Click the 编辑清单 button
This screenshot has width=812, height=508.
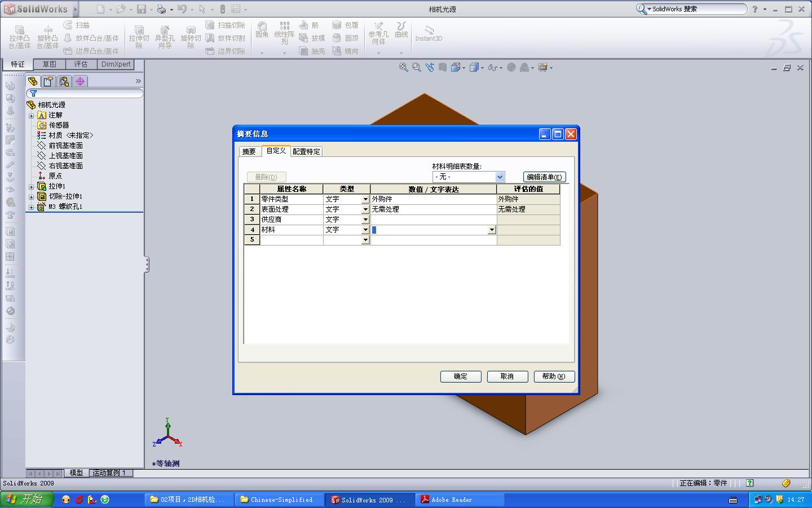tap(544, 177)
